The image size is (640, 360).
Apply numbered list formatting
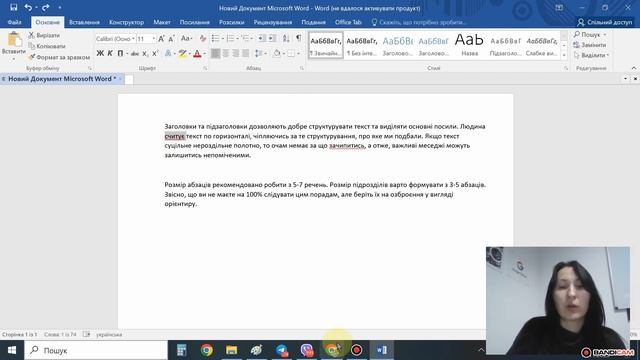coord(230,39)
